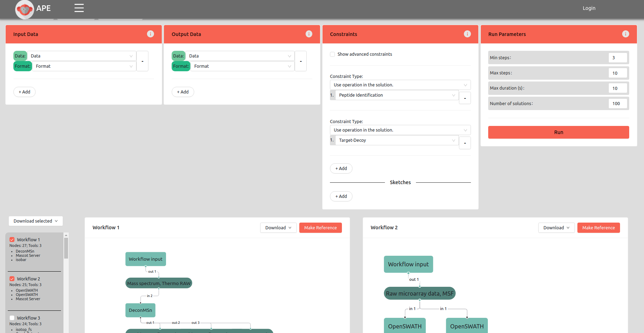Uncheck Workflow 1 in the sidebar
644x333 pixels.
coord(12,239)
